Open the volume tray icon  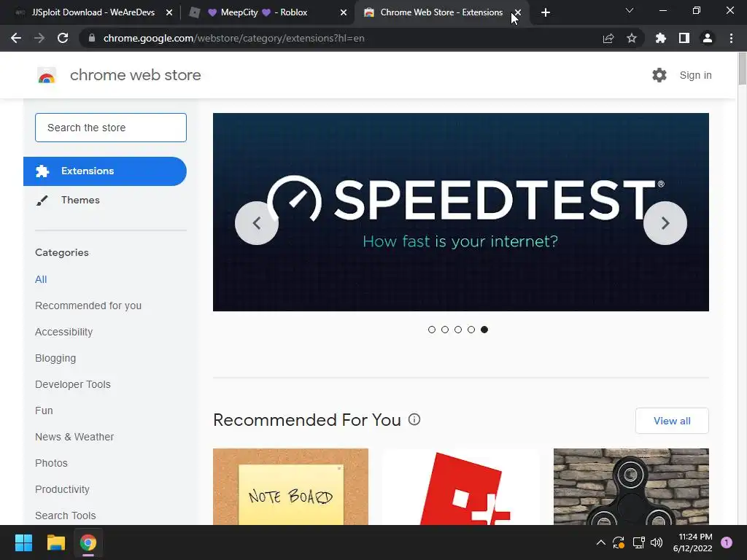pyautogui.click(x=657, y=542)
